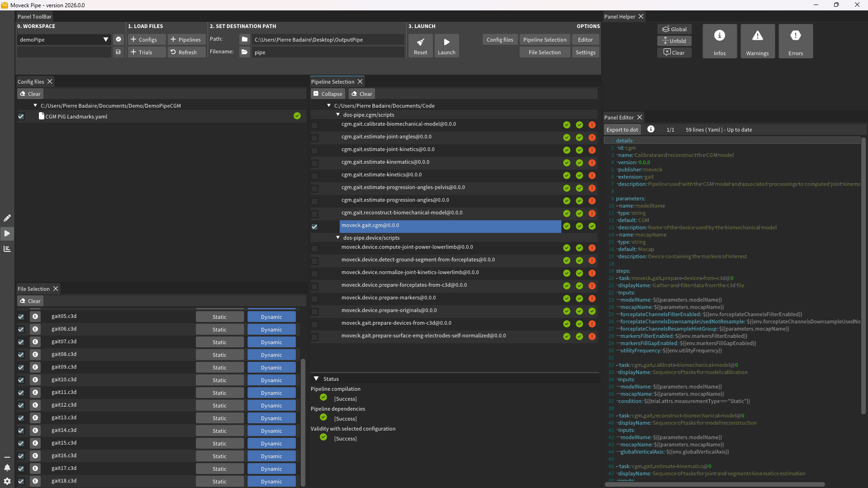Click Reset launch button
The height and width of the screenshot is (488, 868).
click(x=420, y=46)
